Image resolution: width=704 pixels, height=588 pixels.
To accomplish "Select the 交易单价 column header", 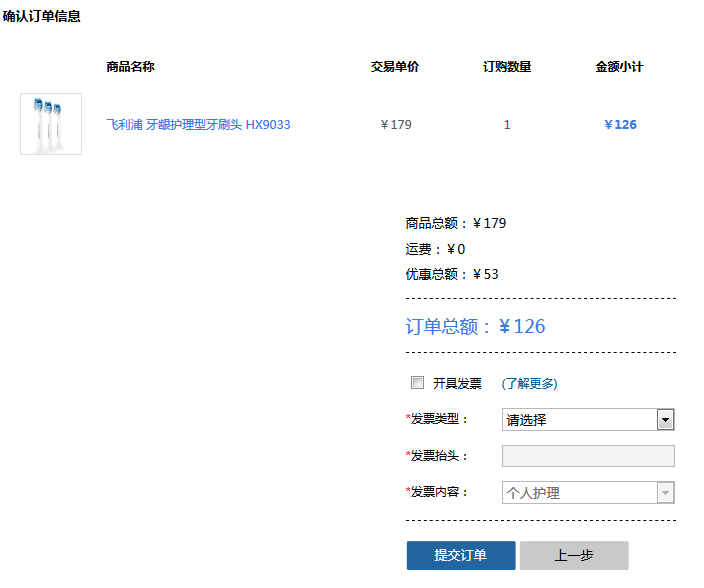I will pos(395,66).
